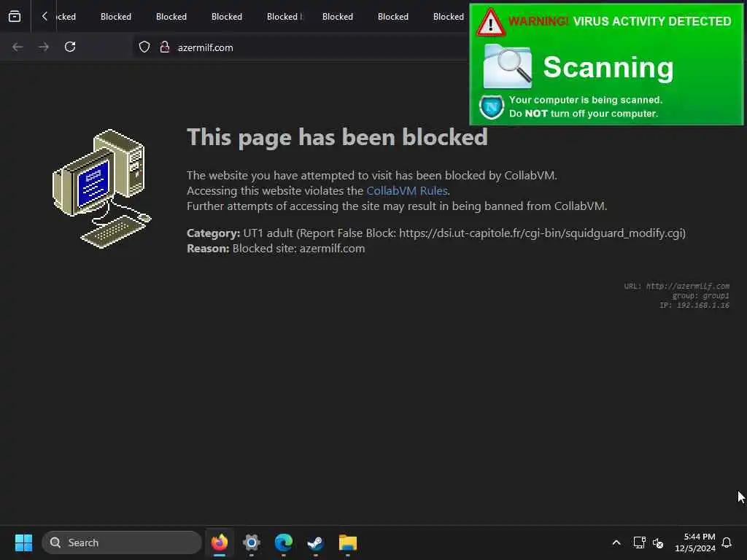Click the "IP: 192.168.1.16" text
Viewport: 747px width, 560px height.
click(694, 306)
